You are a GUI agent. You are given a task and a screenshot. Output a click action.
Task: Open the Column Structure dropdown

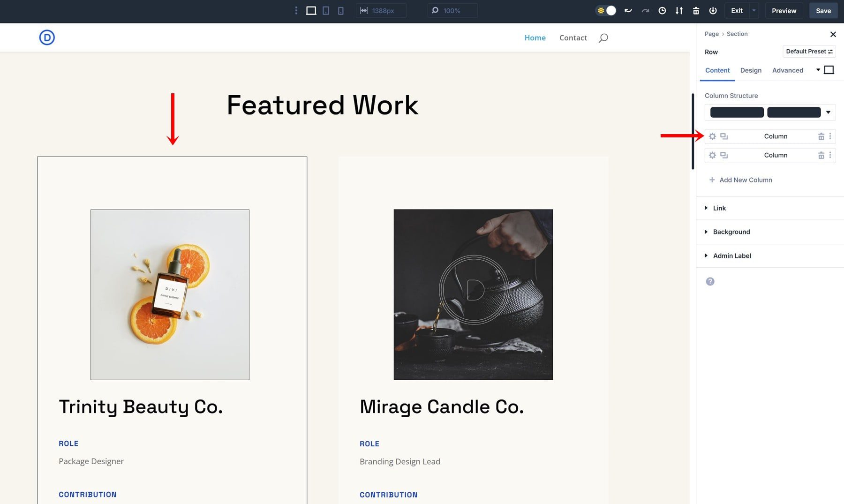[770, 112]
